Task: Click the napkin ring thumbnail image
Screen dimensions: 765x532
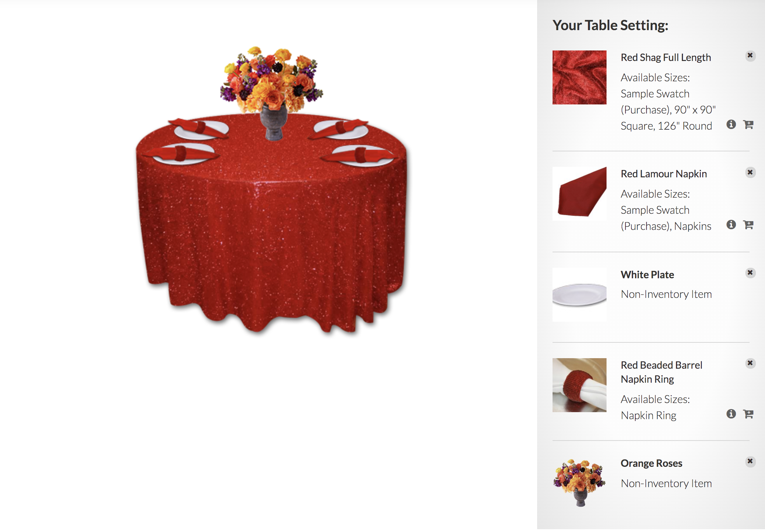Action: point(579,385)
